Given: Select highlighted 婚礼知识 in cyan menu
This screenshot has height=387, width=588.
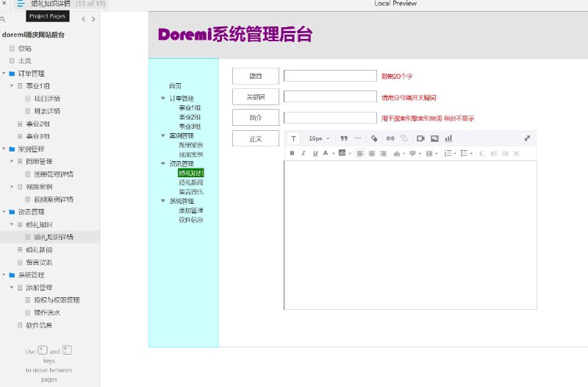Looking at the screenshot, I should (191, 173).
